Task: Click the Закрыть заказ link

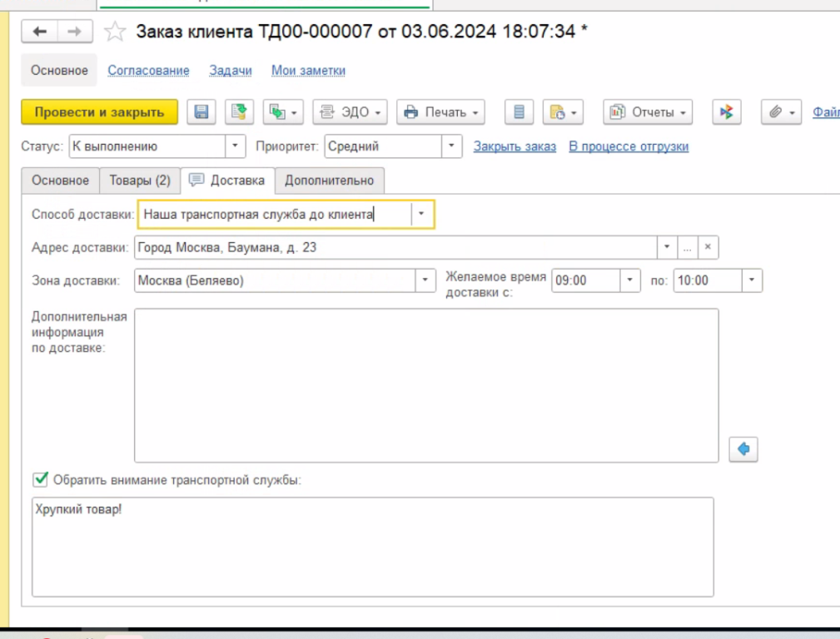Action: (514, 146)
